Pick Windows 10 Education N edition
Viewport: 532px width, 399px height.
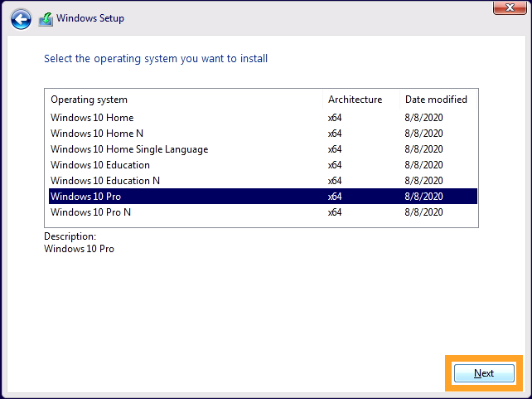[105, 181]
